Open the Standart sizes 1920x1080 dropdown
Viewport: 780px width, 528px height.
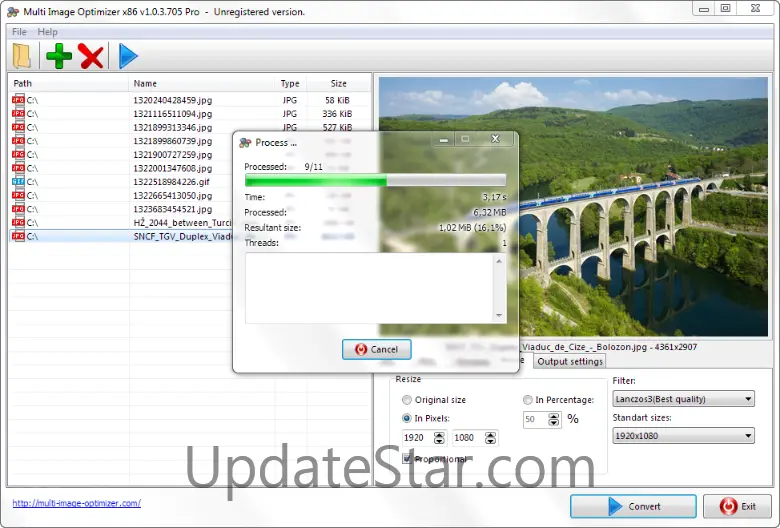tap(683, 435)
